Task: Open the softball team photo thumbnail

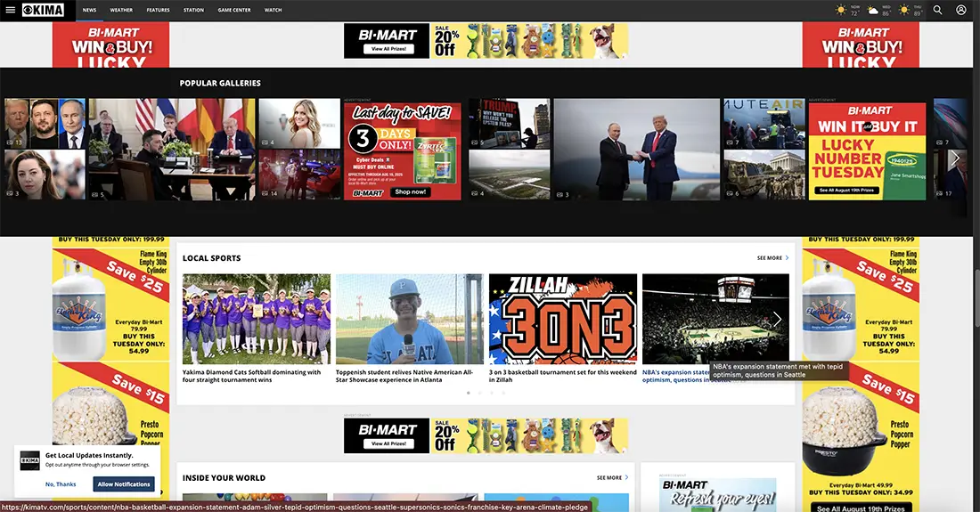Action: coord(257,319)
